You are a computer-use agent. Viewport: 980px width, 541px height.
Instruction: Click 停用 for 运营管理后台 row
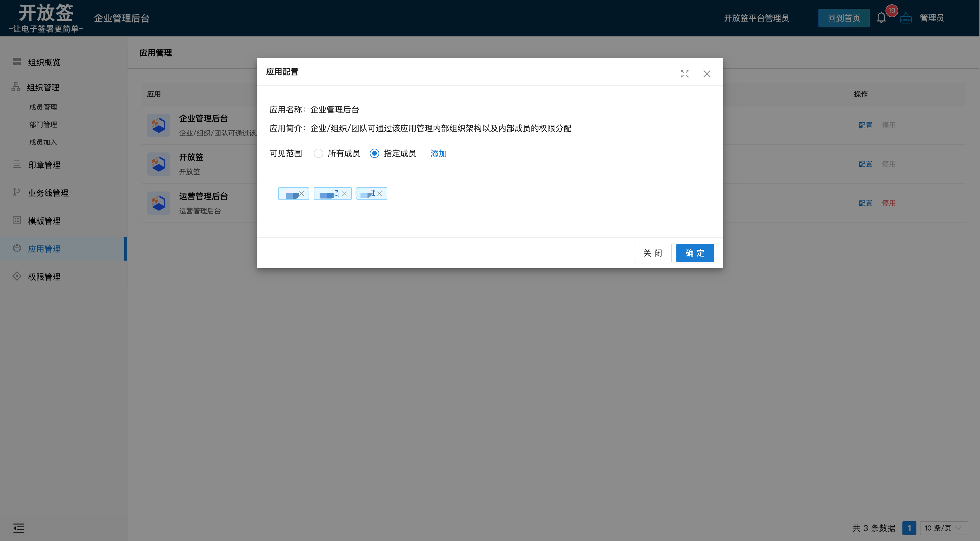(889, 203)
